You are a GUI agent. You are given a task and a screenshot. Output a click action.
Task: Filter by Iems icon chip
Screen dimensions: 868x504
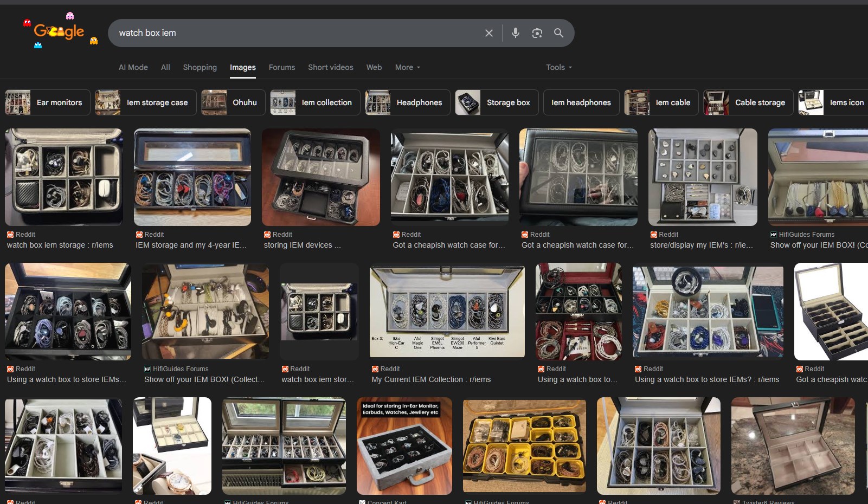833,102
